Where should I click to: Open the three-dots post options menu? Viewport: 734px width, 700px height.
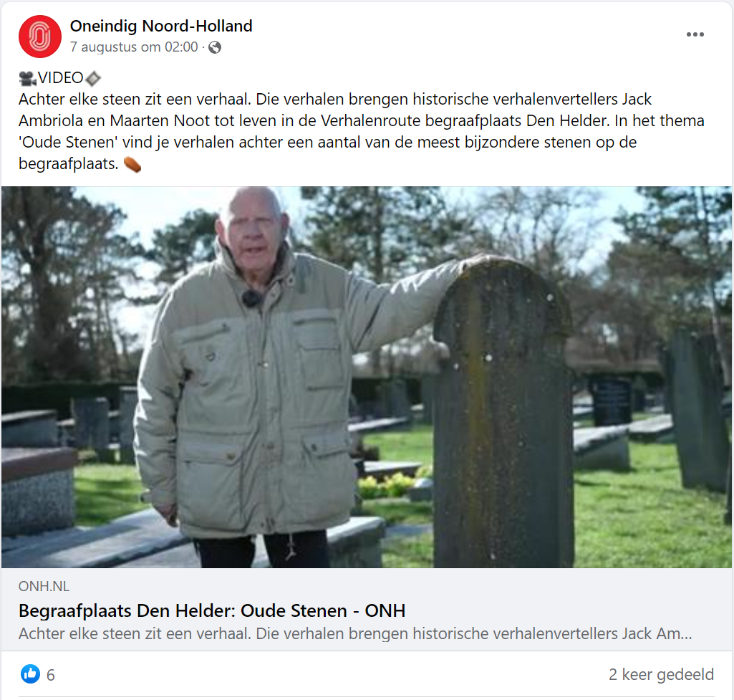tap(695, 34)
